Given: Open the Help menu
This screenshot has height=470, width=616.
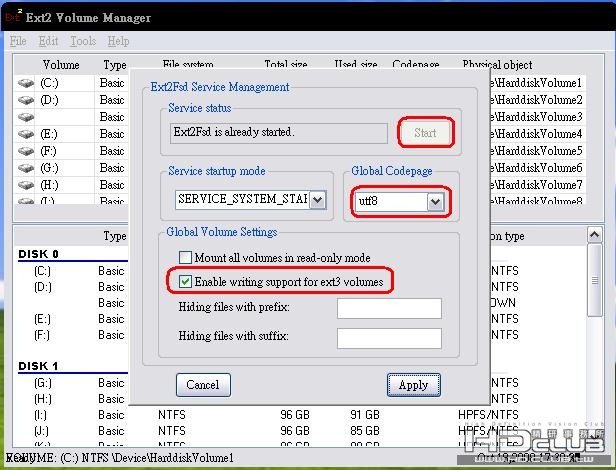Looking at the screenshot, I should tap(118, 41).
